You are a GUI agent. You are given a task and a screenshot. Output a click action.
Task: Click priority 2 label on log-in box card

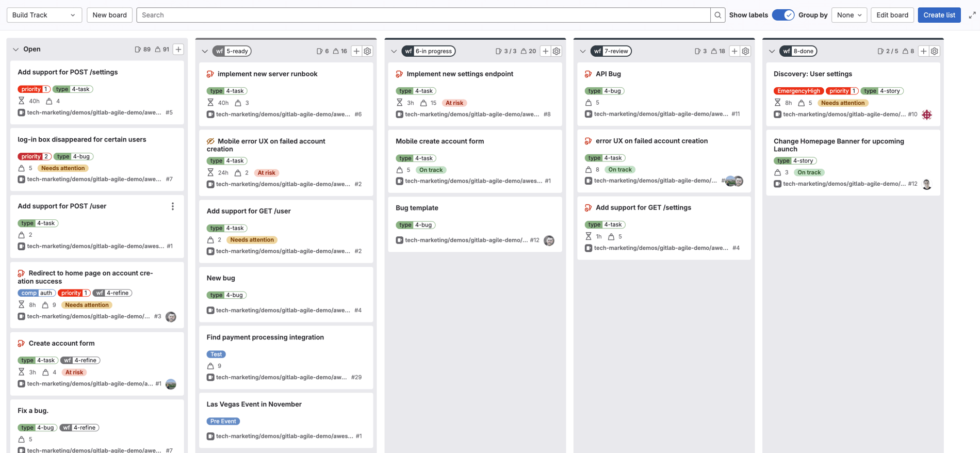click(35, 156)
